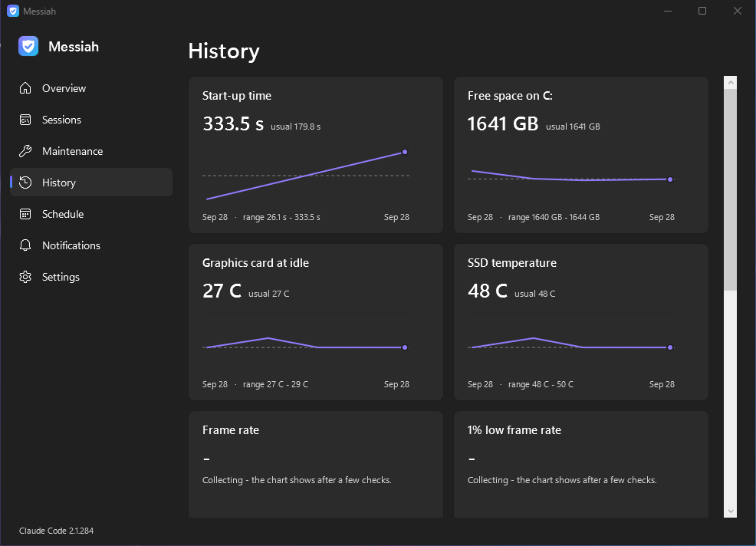Click the 1% low frame rate title
756x546 pixels.
514,429
